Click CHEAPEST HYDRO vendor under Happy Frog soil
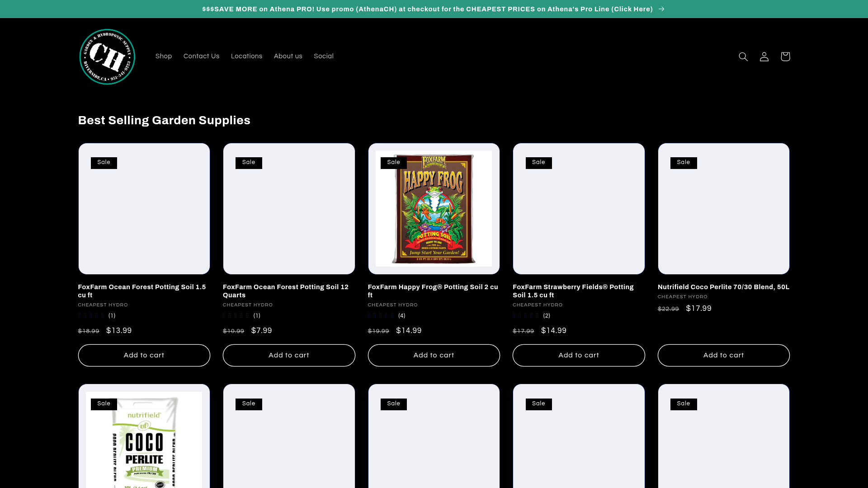Screen dimensions: 868x488 point(393,305)
